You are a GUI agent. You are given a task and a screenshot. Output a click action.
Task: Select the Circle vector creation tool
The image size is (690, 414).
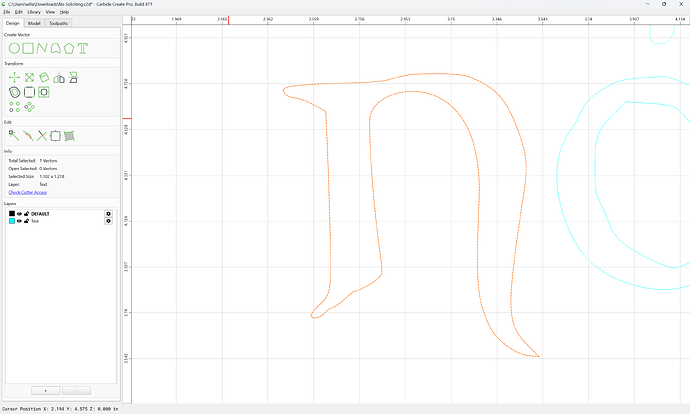tap(14, 48)
